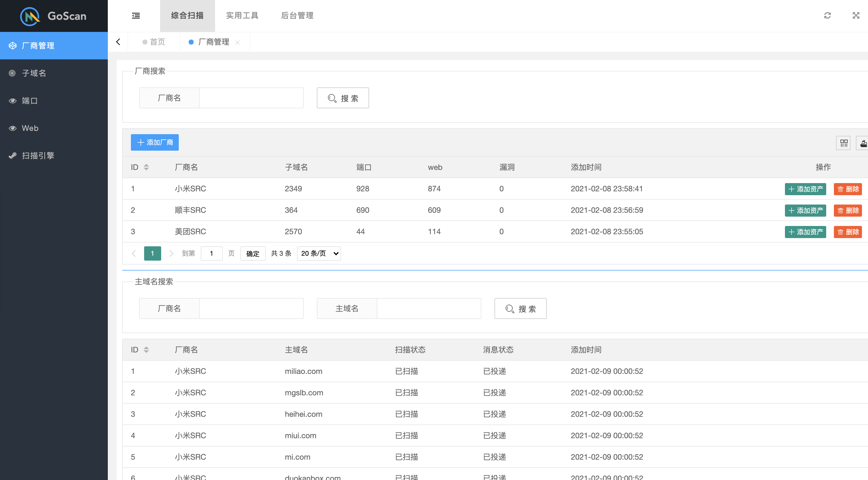Click the 厂商名 input in 主域名搜索
This screenshot has height=480, width=868.
click(251, 308)
